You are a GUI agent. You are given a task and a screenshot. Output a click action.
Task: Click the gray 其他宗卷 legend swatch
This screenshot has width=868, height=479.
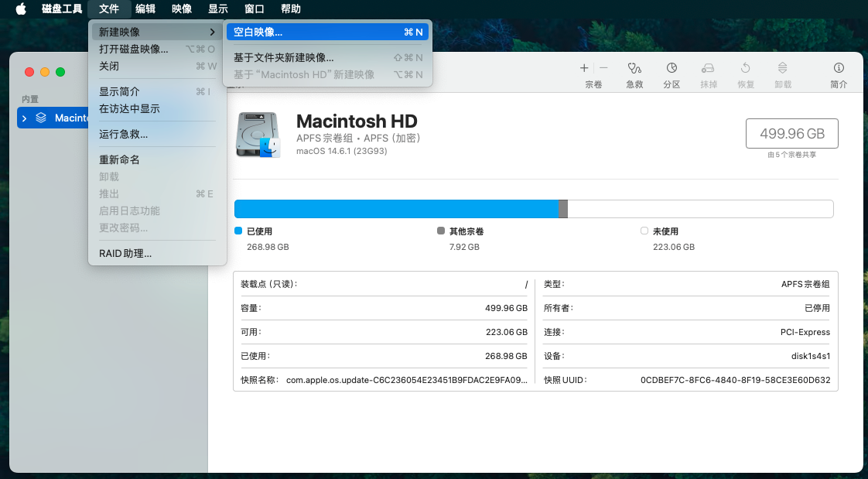point(441,231)
